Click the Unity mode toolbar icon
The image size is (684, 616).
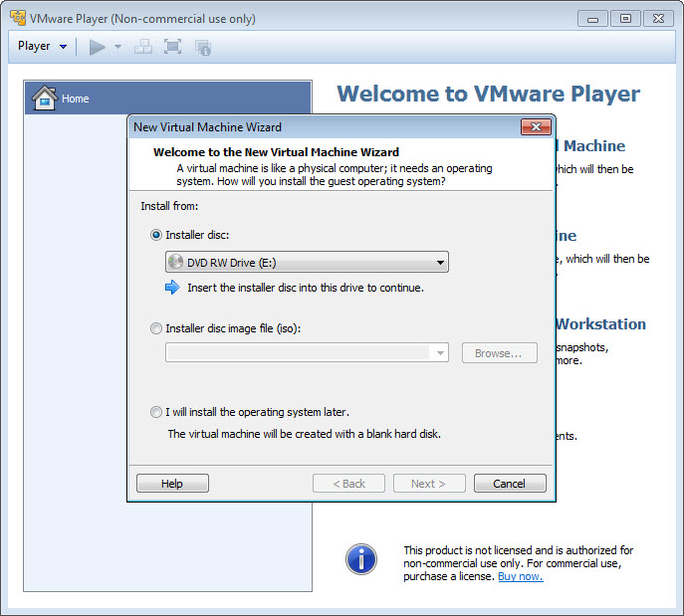203,47
